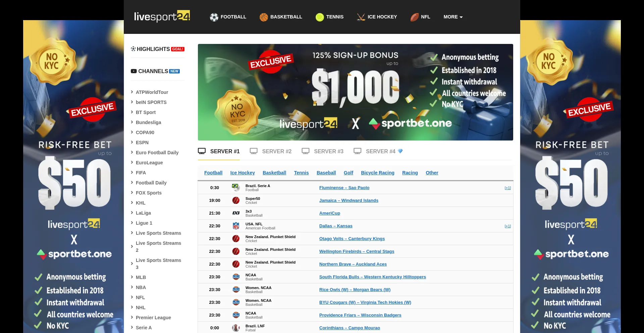Click the NFL shield icon in Dallas row
The image size is (644, 333).
[x=236, y=226]
